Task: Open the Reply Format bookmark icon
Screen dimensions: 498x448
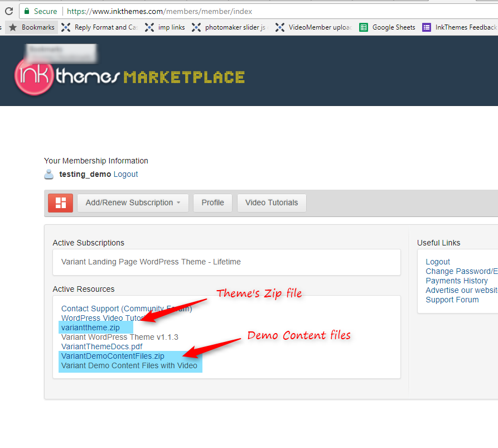Action: 66,27
